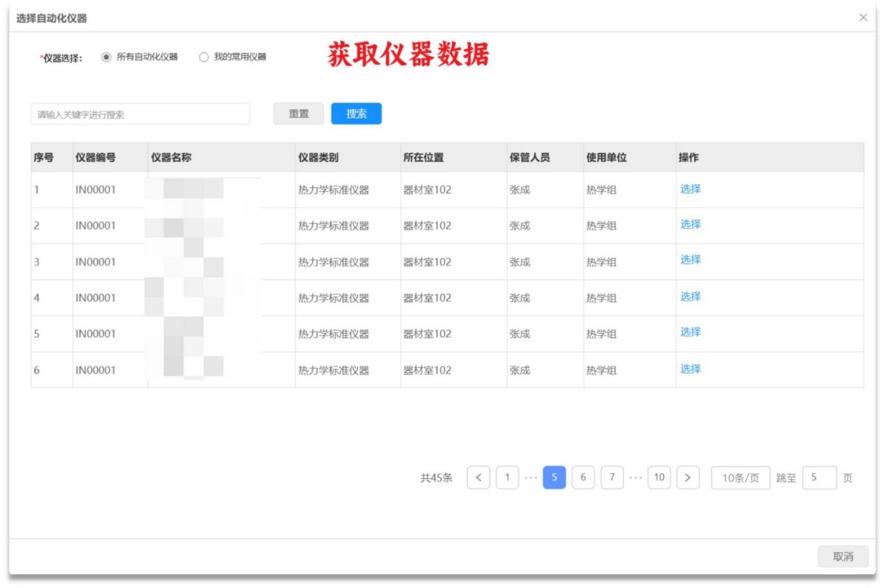Jump to the last page 10
The height and width of the screenshot is (588, 884).
pyautogui.click(x=659, y=477)
